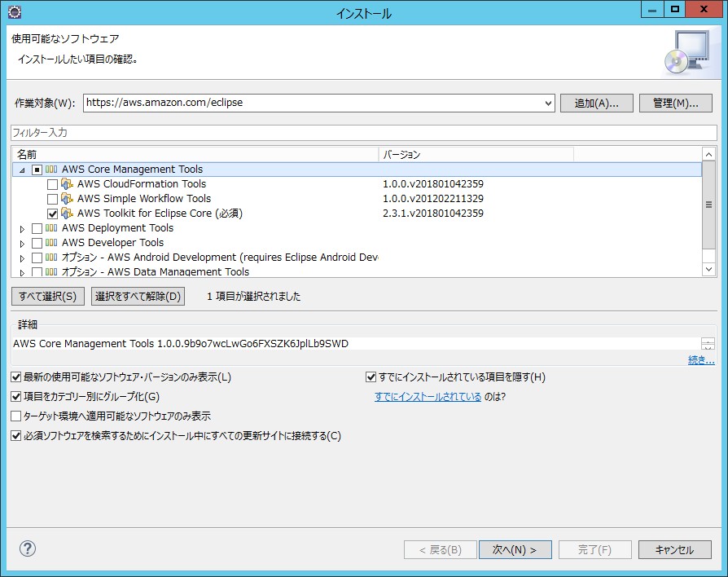Viewport: 728px width, 577px height.
Task: Expand the AWS Data Management Tools node
Action: [22, 273]
